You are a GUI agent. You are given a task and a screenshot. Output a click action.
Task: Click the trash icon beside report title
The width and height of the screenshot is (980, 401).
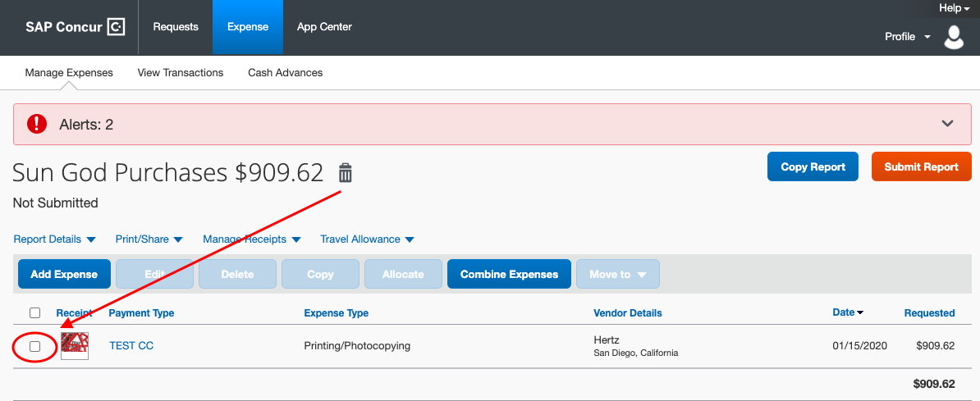coord(346,173)
